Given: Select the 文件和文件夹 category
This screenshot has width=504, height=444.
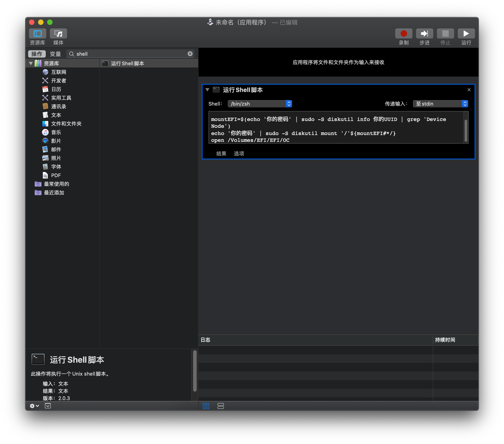Looking at the screenshot, I should (x=66, y=124).
